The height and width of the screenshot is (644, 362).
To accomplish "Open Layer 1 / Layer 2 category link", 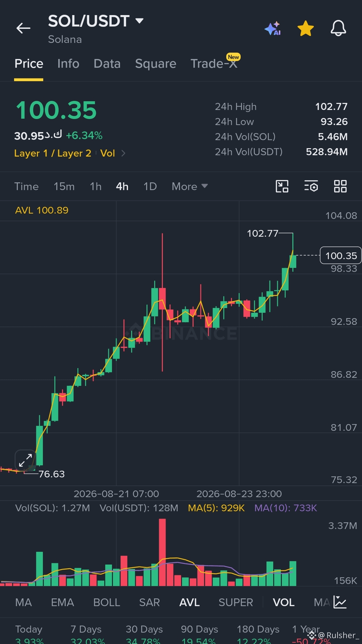I will 53,153.
